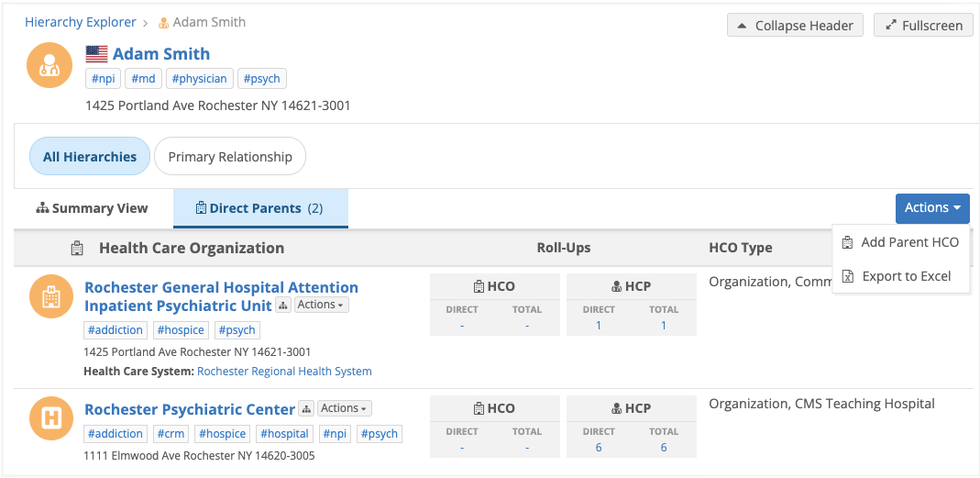Screen dimensions: 980x478
Task: Click the Rochester Psychiatric Center hospital H icon
Action: click(52, 418)
